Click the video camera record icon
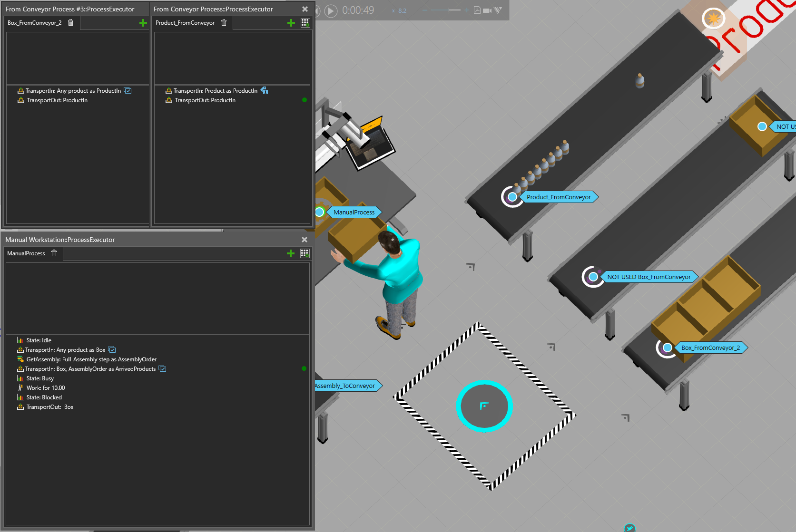The height and width of the screenshot is (532, 796). click(x=487, y=10)
